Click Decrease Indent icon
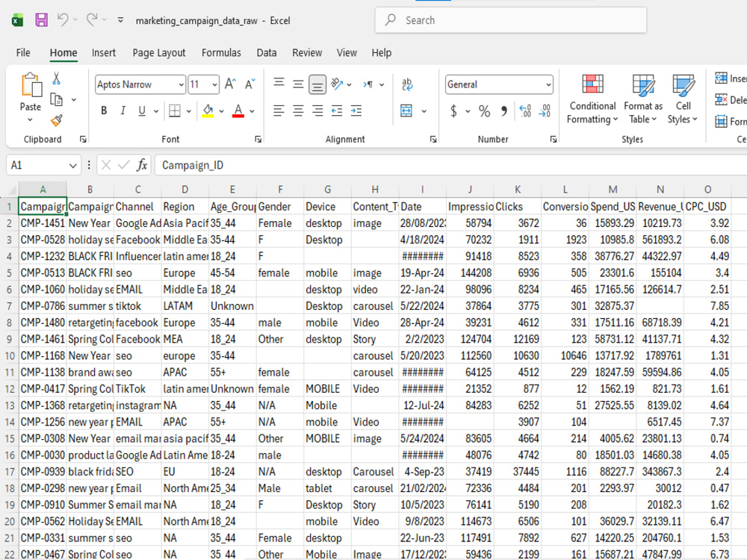 [x=337, y=111]
